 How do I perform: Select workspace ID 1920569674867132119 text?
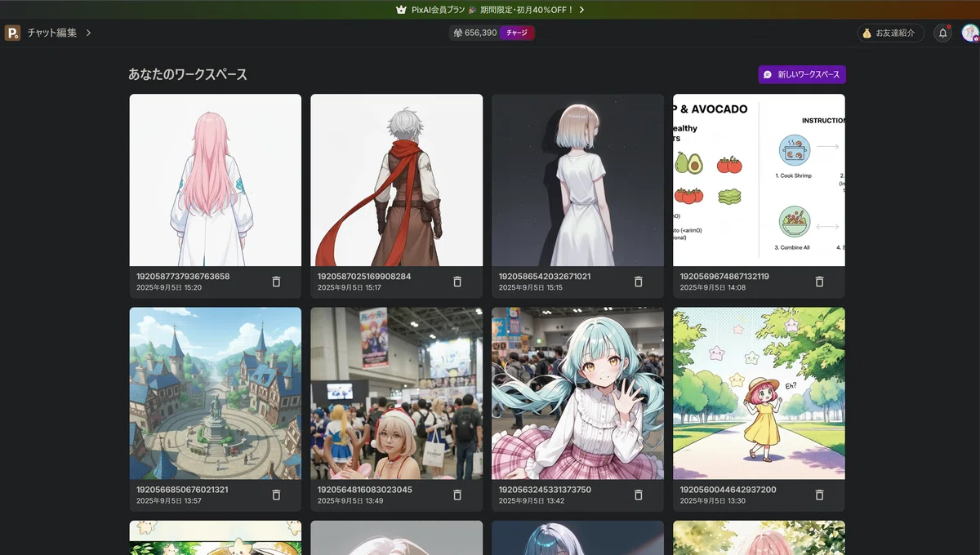tap(724, 277)
